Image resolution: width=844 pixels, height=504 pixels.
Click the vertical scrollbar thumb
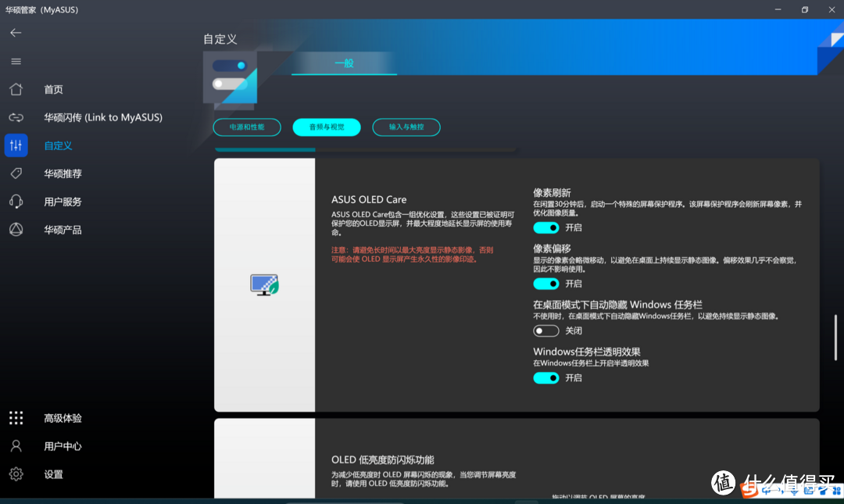pyautogui.click(x=835, y=338)
